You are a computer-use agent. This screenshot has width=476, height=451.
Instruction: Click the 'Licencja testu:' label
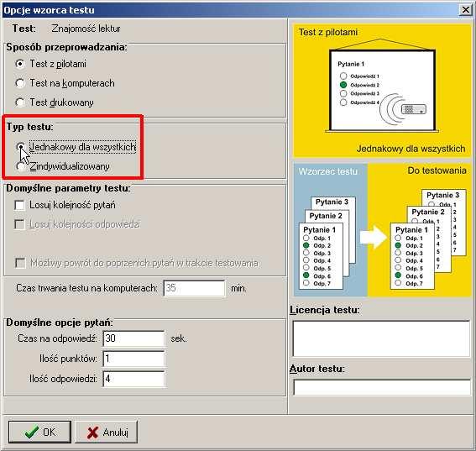[x=325, y=310]
